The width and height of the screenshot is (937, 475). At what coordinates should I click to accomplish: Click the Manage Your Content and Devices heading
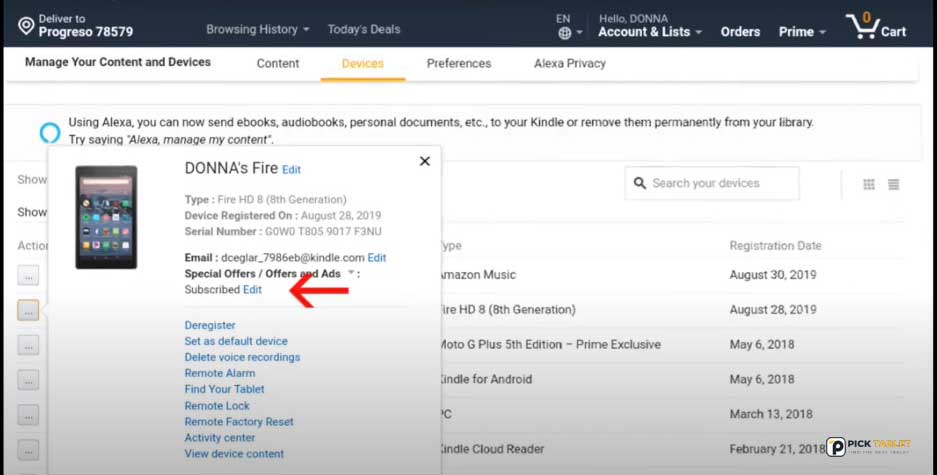tap(118, 62)
